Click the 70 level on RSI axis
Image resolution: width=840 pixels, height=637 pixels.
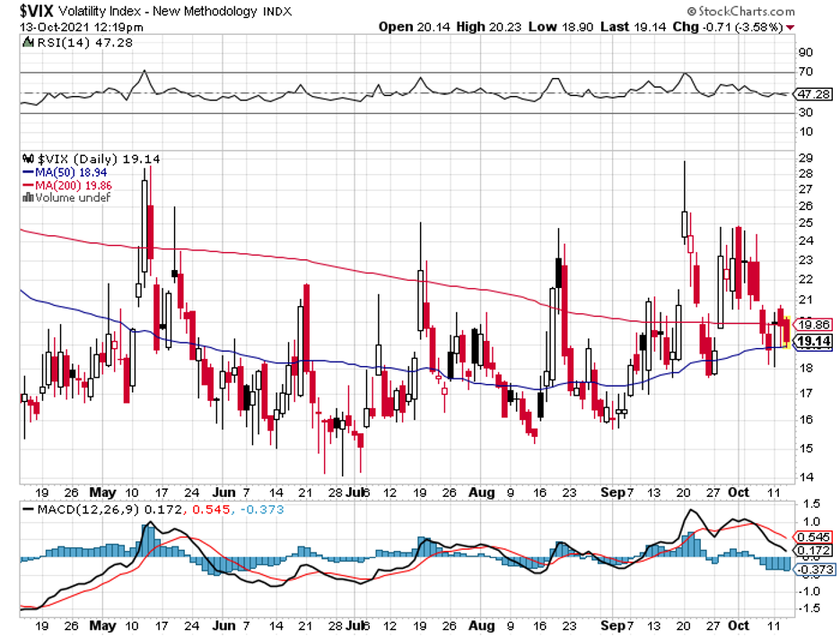pyautogui.click(x=805, y=72)
